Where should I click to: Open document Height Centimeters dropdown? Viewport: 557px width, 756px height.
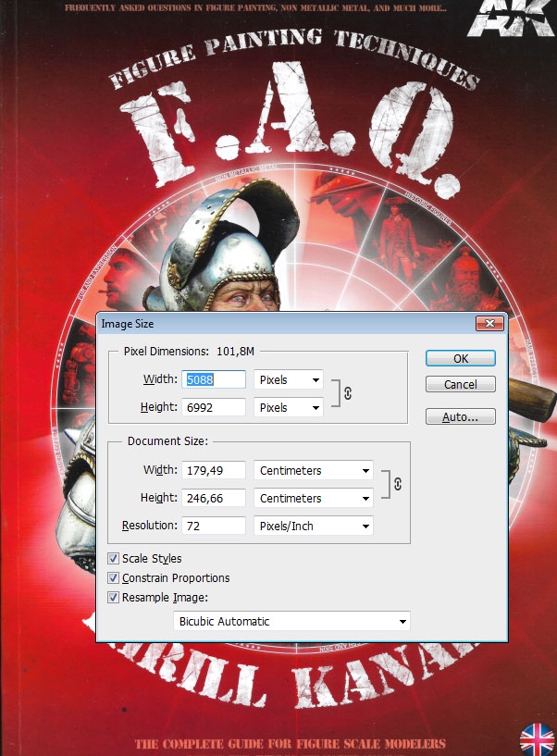click(314, 498)
